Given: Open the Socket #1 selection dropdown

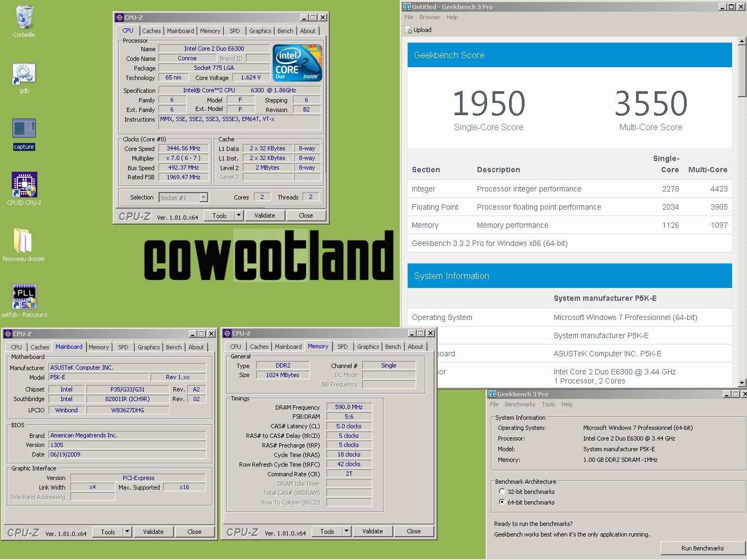Looking at the screenshot, I should click(203, 198).
